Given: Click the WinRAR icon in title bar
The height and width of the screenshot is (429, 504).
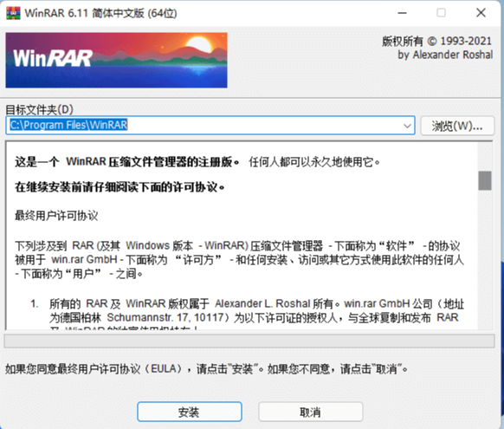Looking at the screenshot, I should click(x=13, y=13).
